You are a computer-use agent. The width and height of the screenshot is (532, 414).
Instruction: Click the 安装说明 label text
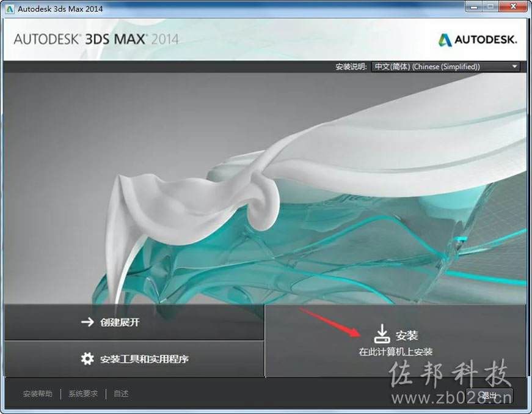(x=351, y=67)
